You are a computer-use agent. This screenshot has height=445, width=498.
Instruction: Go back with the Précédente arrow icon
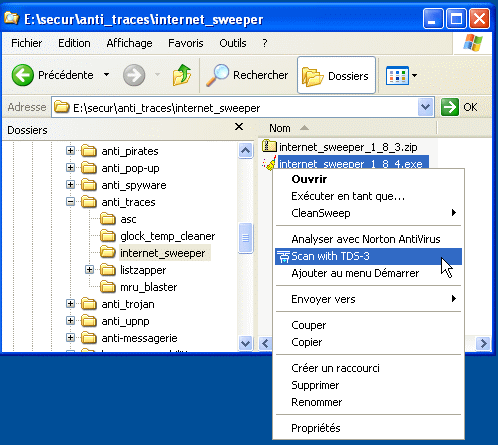pyautogui.click(x=23, y=75)
